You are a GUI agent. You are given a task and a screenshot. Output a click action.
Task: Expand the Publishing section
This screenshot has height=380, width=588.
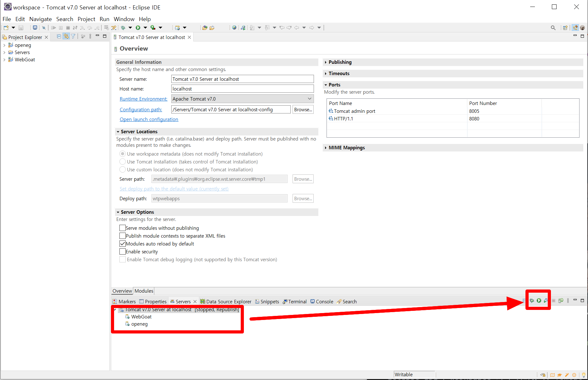pos(326,62)
